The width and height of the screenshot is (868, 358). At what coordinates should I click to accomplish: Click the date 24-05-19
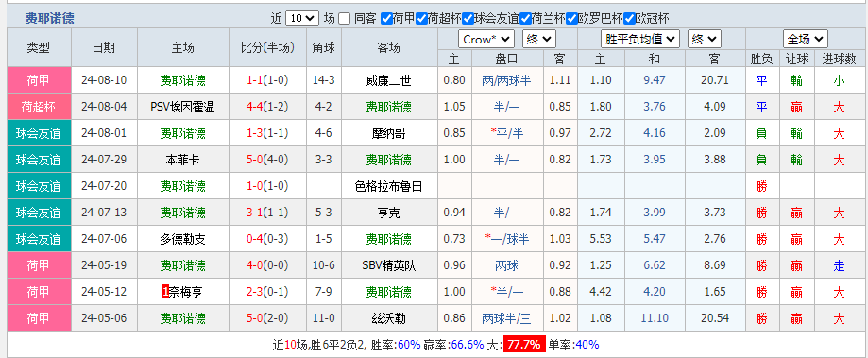pos(104,265)
